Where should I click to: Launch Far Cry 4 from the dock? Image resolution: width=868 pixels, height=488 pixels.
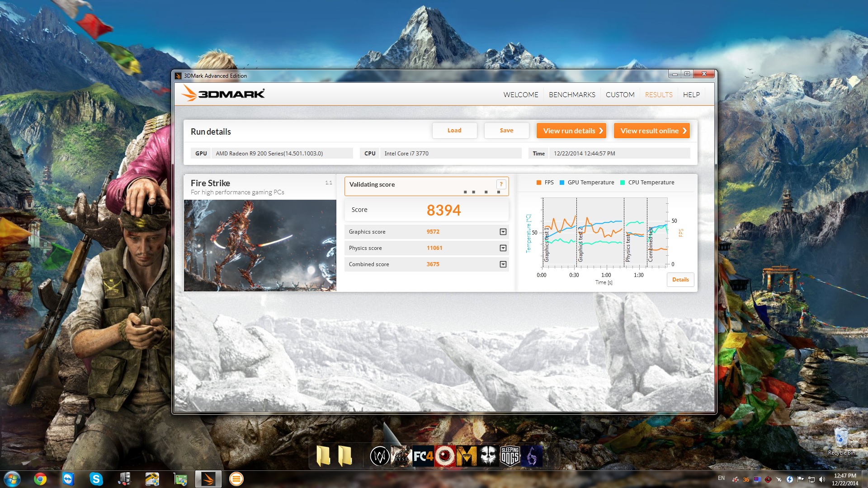(x=423, y=456)
